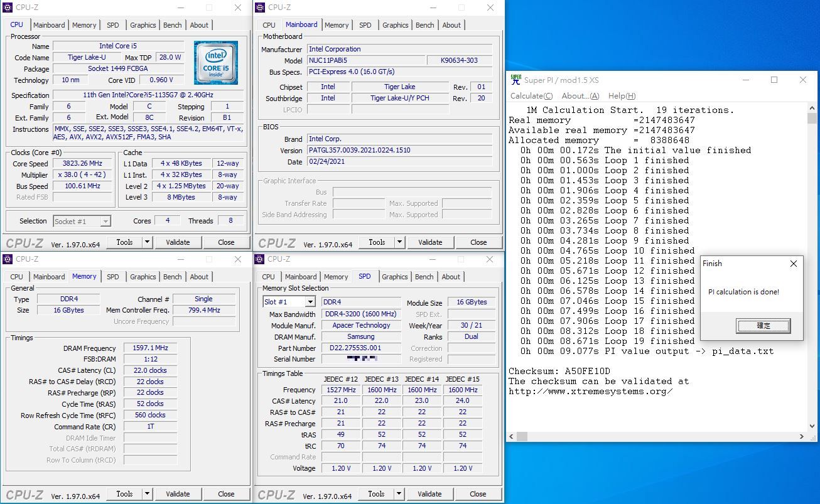The image size is (820, 504).
Task: Open the CPU tab in the Memory tab window
Action: point(17,277)
